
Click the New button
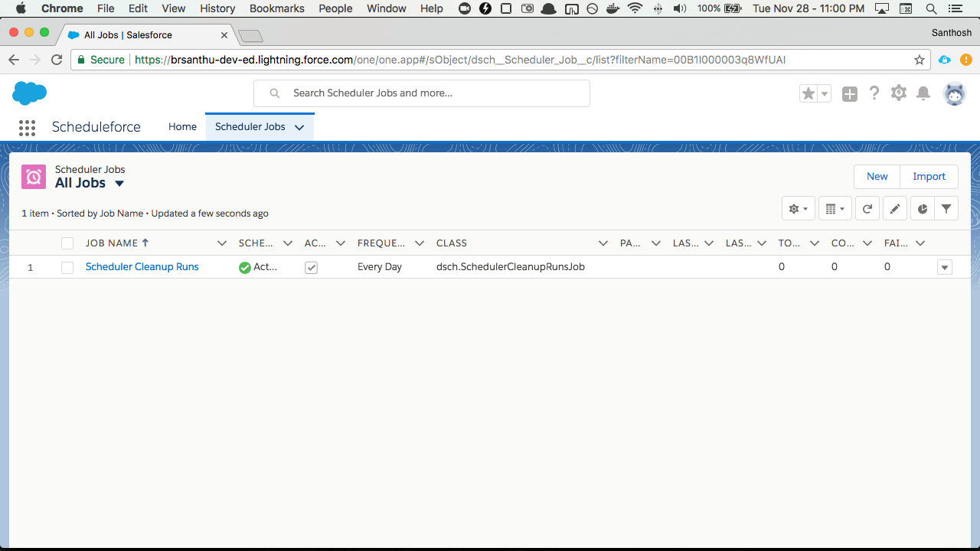[877, 177]
